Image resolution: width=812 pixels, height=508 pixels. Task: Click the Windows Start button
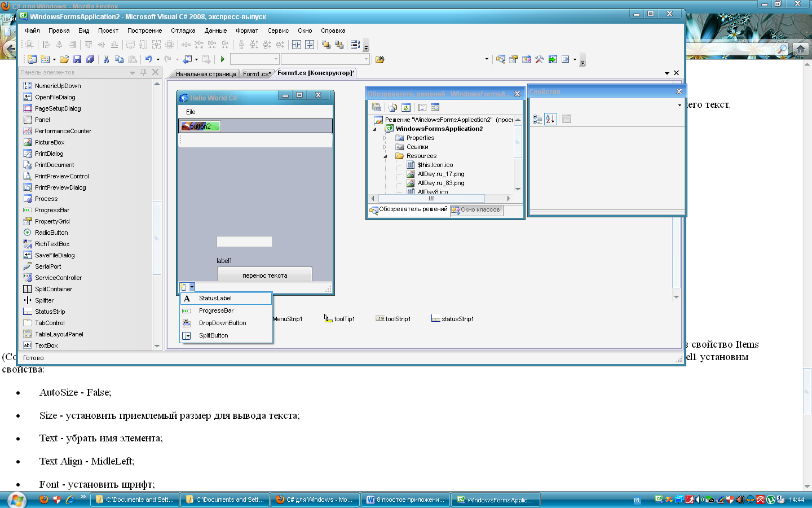[16, 500]
